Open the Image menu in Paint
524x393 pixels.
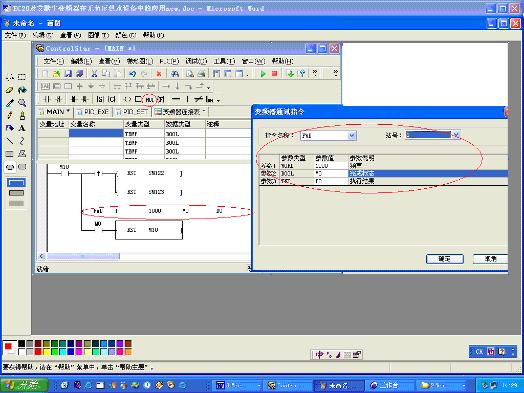98,35
